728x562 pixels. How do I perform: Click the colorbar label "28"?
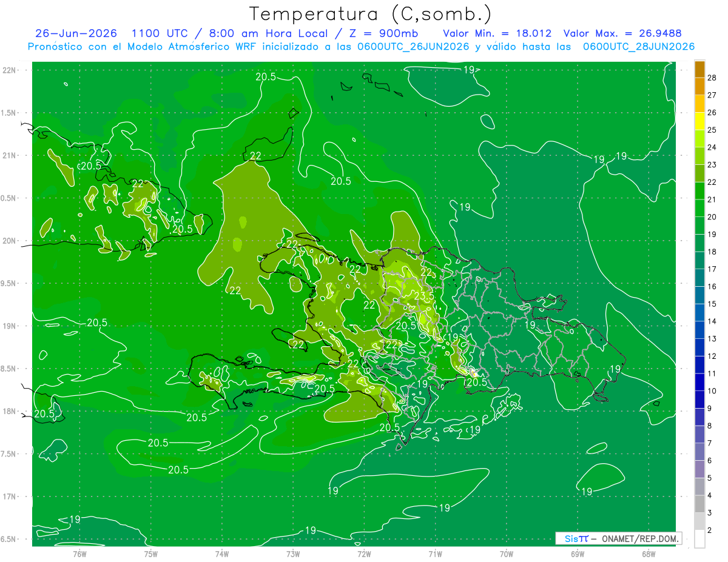point(712,78)
